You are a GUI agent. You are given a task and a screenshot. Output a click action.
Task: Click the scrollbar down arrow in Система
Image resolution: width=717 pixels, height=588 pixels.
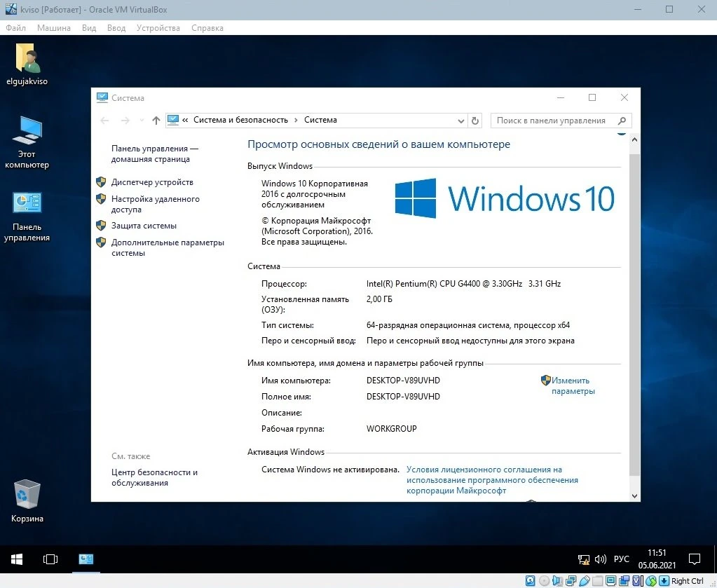[634, 495]
